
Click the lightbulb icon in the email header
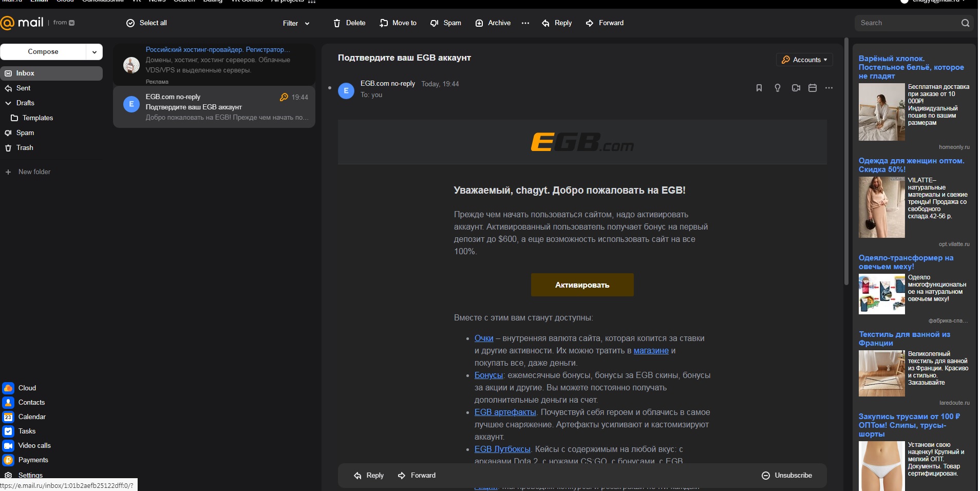(x=778, y=88)
